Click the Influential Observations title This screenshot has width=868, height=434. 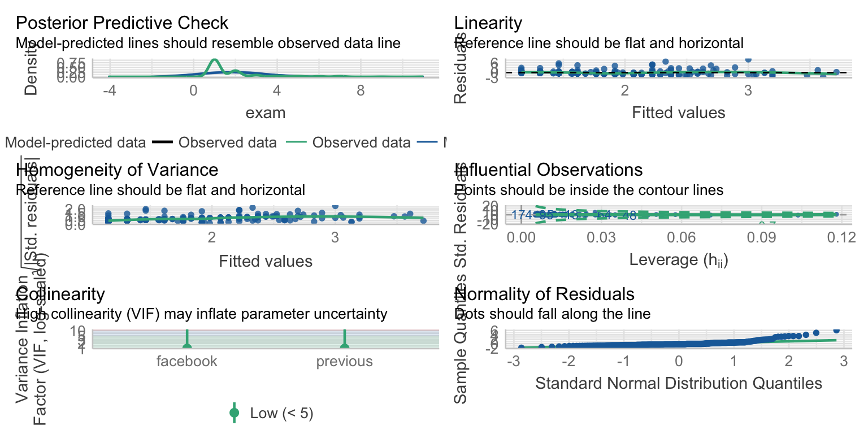pyautogui.click(x=549, y=170)
